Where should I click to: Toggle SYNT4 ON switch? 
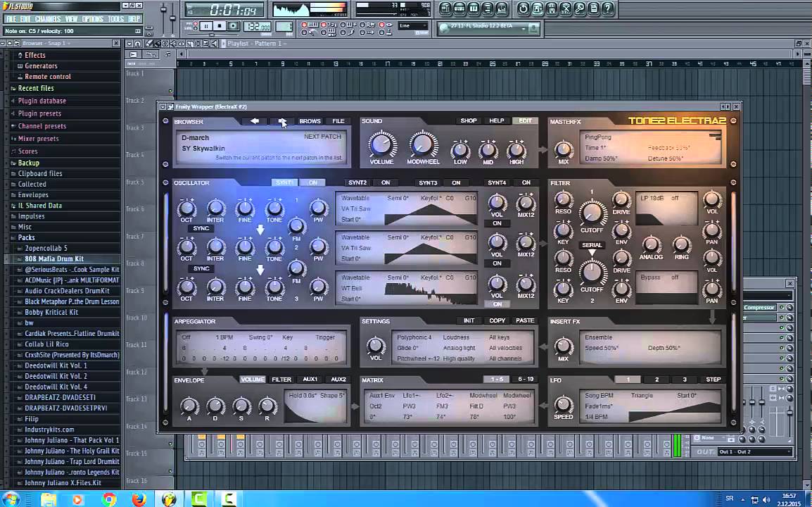pos(526,182)
